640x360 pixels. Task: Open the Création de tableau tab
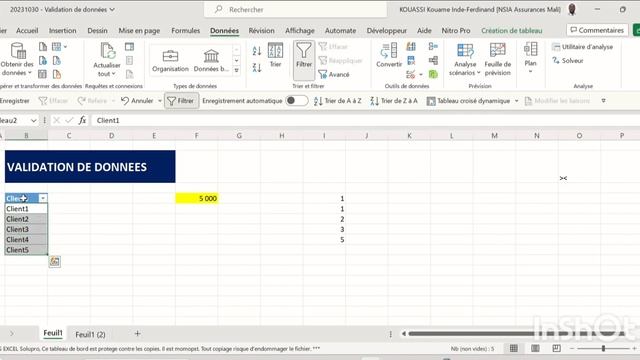pos(511,31)
